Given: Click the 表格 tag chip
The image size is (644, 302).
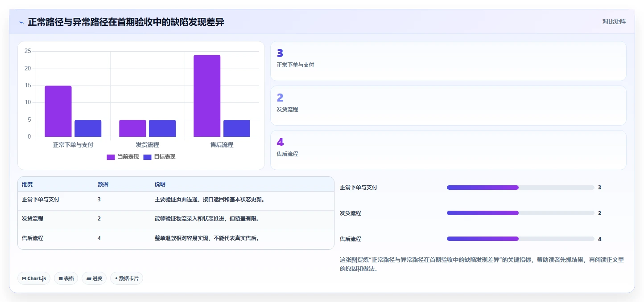Looking at the screenshot, I should tap(66, 278).
